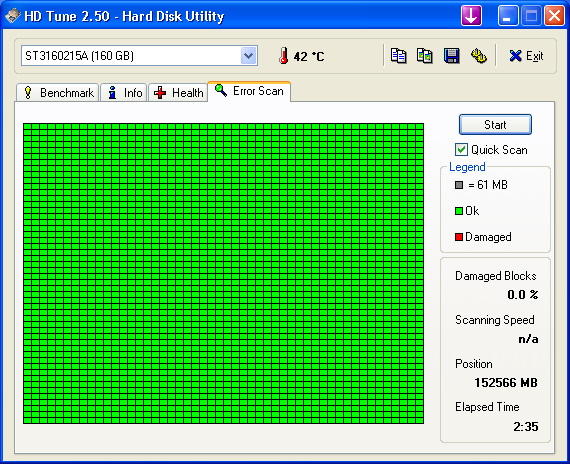Click the thermometer temperature icon
This screenshot has height=464, width=570.
(x=284, y=56)
